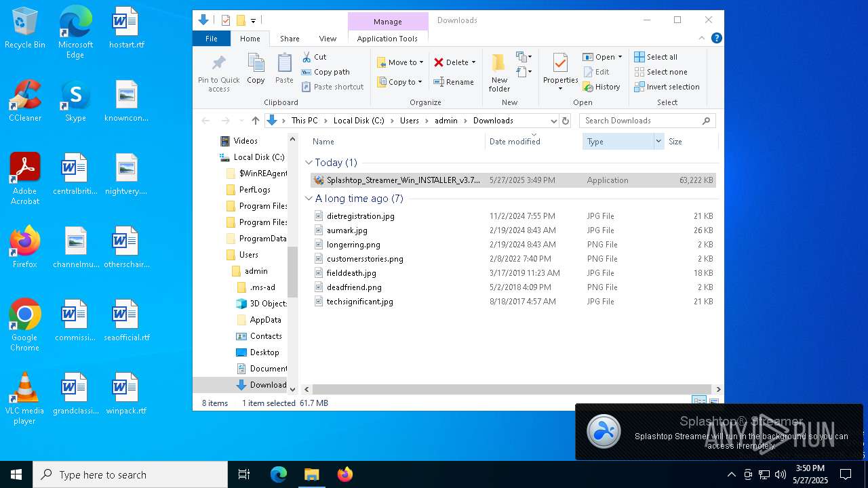Select dietregistration.jpg file

[513, 216]
